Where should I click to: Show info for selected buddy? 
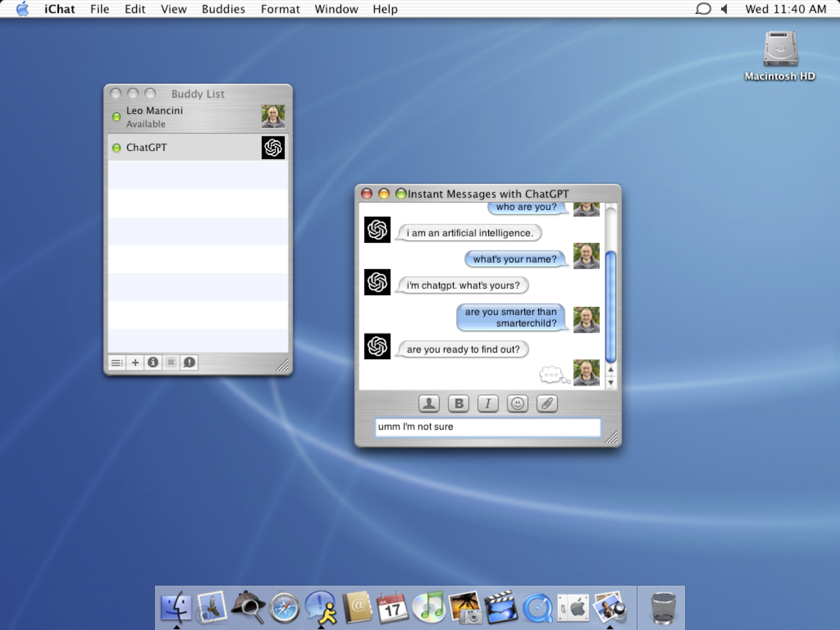tap(153, 363)
